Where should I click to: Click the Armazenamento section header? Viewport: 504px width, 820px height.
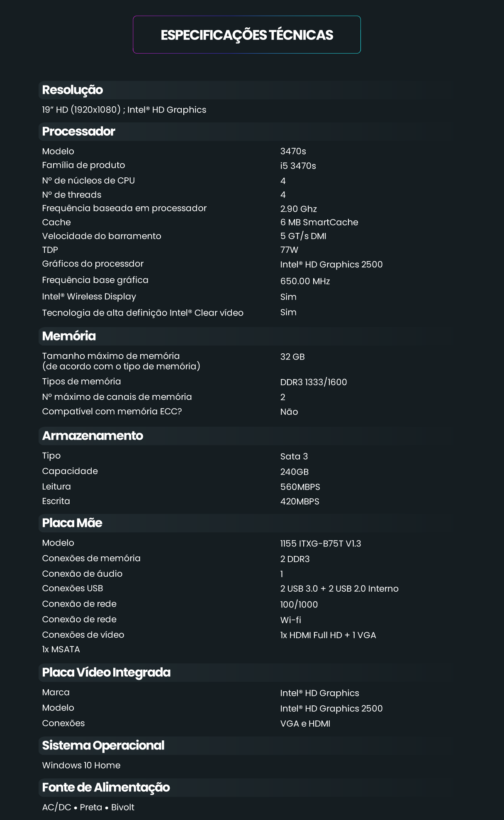[93, 436]
